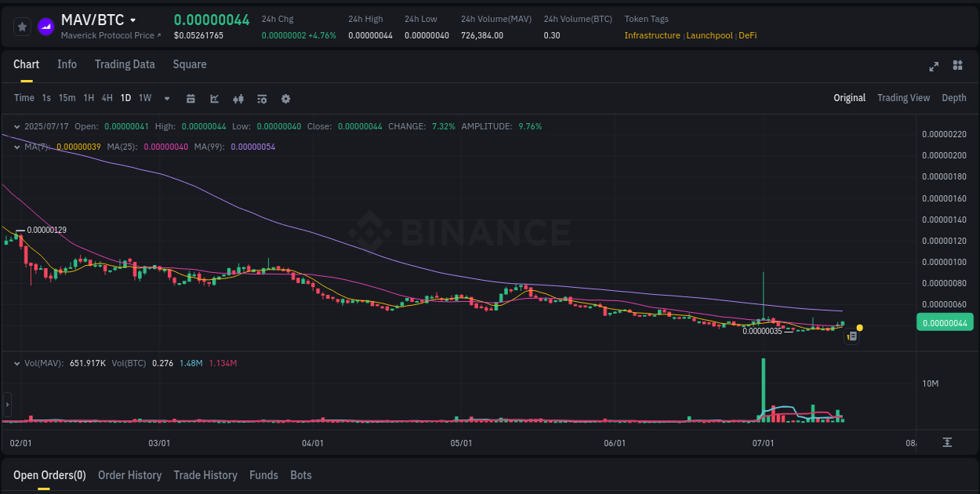
Task: Toggle the favorite star for MAV/BTC
Action: click(x=22, y=26)
